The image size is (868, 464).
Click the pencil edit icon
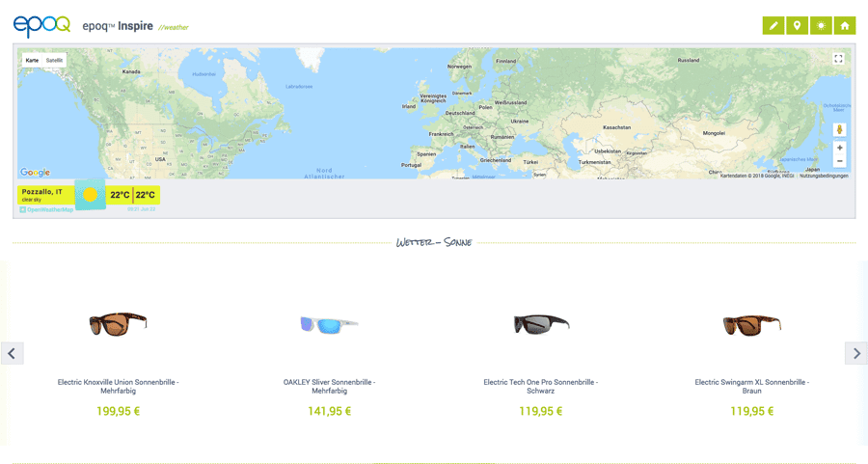(773, 26)
